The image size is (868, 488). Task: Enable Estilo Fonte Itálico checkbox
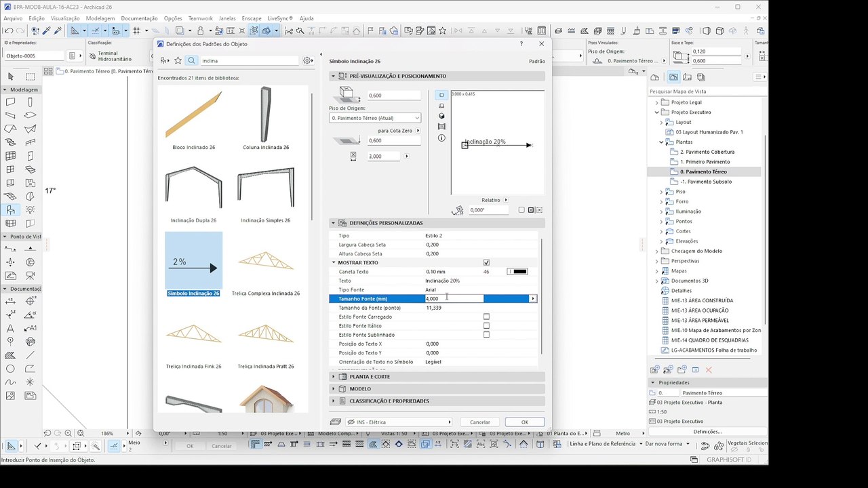coord(486,325)
